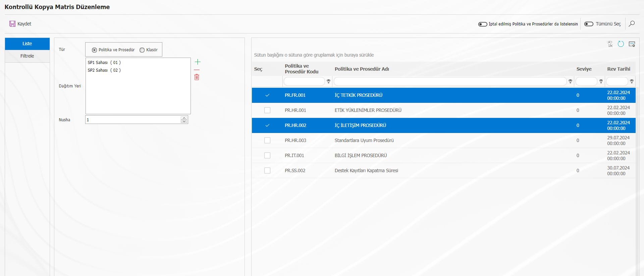Check the PR.HR.001 row checkbox
This screenshot has height=276, width=644.
[267, 110]
